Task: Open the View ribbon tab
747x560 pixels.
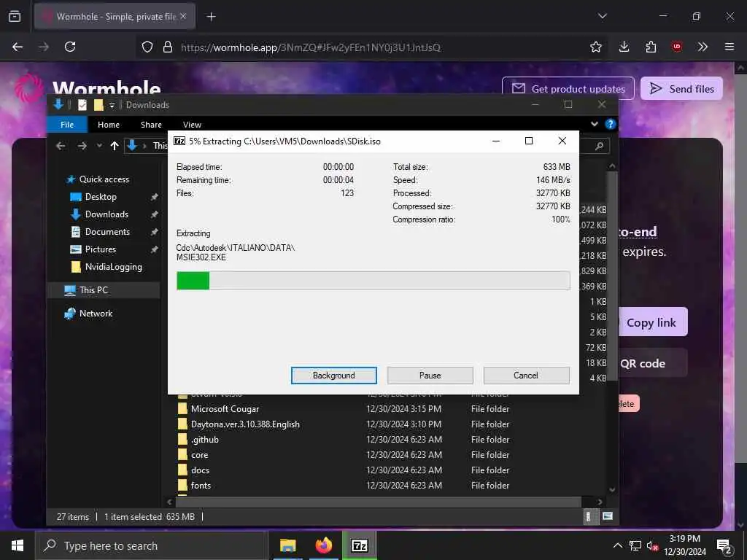Action: point(192,124)
